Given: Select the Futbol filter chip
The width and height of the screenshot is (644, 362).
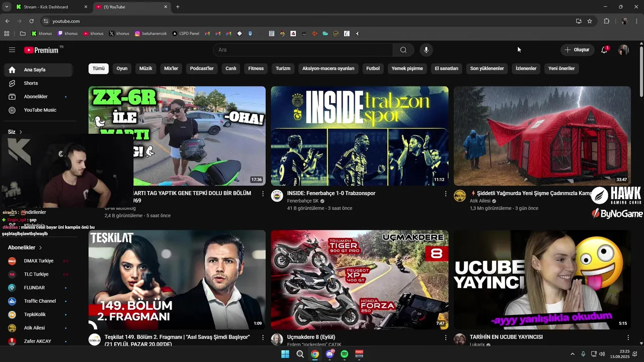Looking at the screenshot, I should click(373, 68).
